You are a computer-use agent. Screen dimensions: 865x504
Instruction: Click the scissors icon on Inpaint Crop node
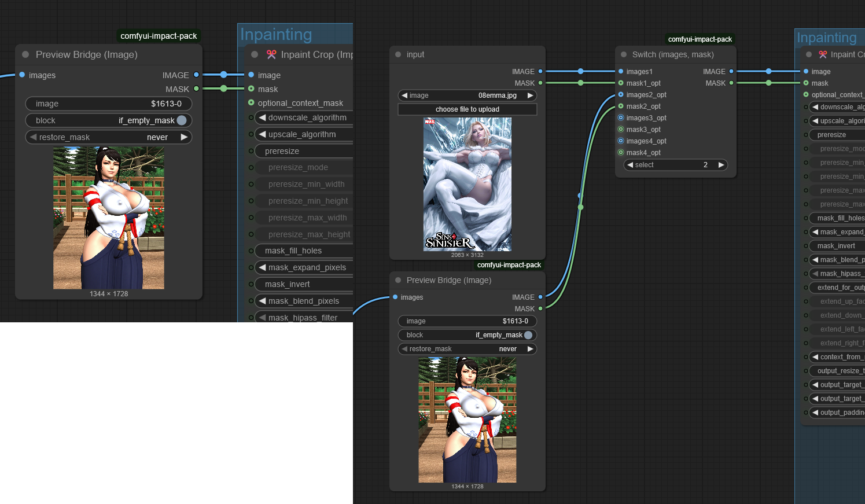pyautogui.click(x=271, y=54)
